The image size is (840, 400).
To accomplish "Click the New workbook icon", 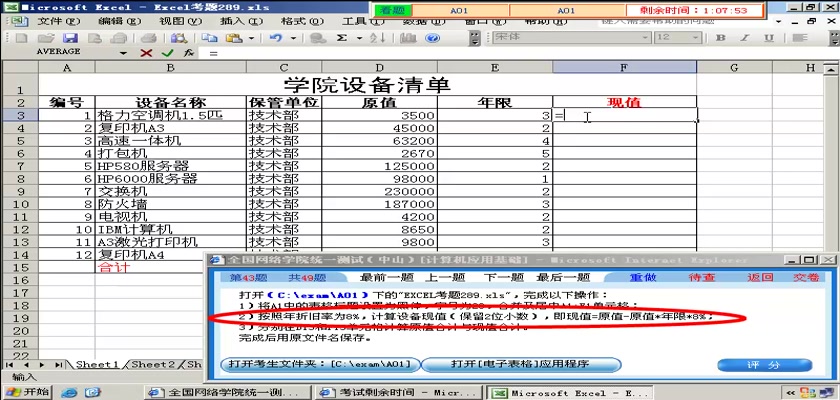I will 21,38.
